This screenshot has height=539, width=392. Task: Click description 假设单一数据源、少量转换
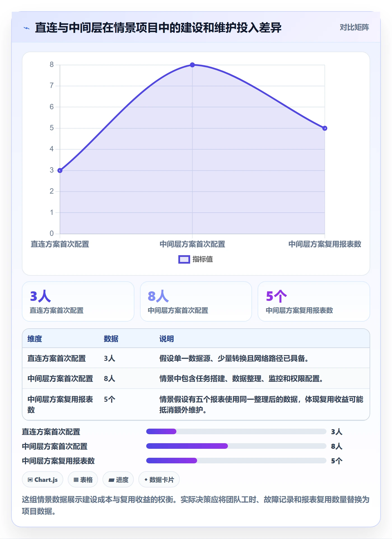tap(234, 358)
